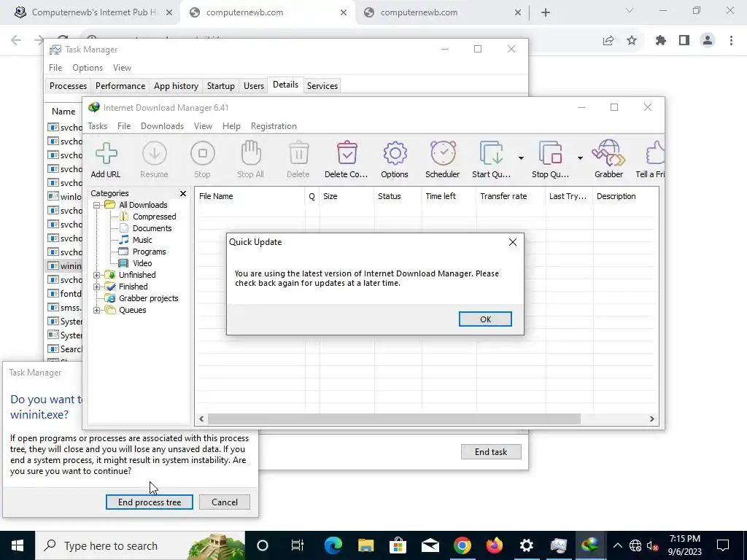Sort downloads by Transfer rate column
The width and height of the screenshot is (747, 560).
510,196
